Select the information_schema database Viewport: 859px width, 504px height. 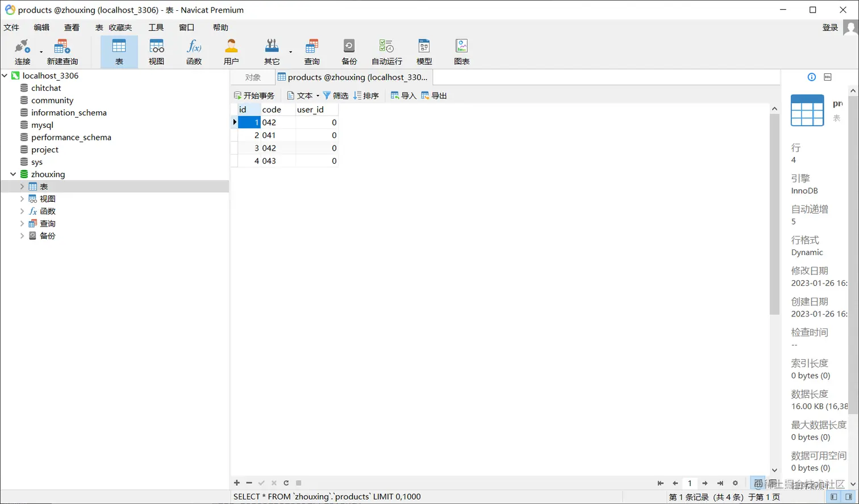click(x=69, y=113)
